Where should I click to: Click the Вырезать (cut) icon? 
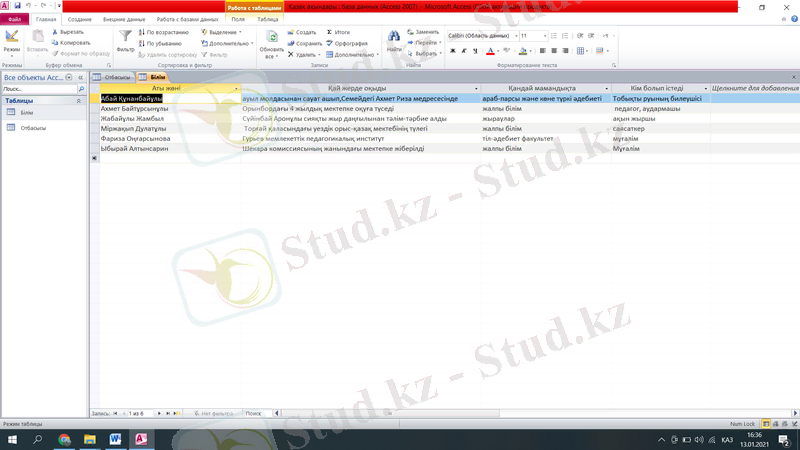pyautogui.click(x=55, y=32)
